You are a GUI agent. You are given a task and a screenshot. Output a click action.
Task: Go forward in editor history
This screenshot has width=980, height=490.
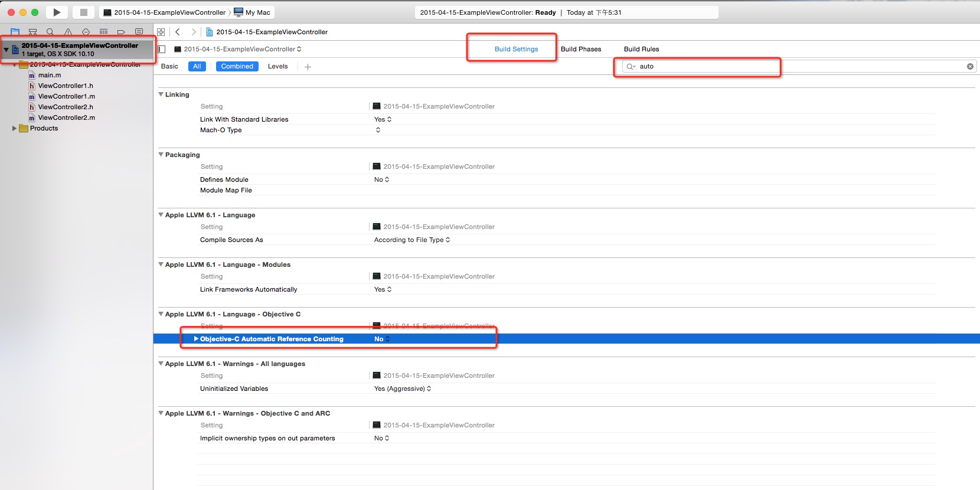point(193,32)
